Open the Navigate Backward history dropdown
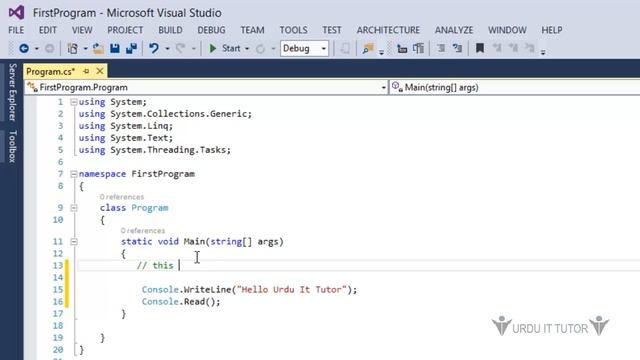The height and width of the screenshot is (360, 640). [37, 49]
